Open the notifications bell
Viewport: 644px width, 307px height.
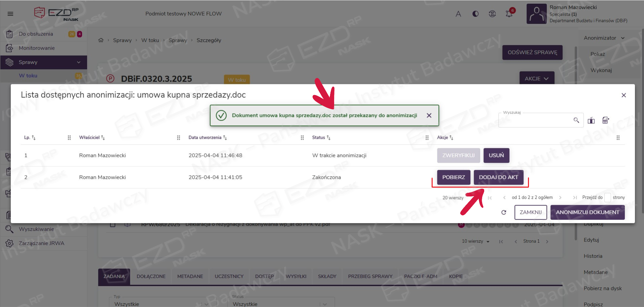point(509,14)
